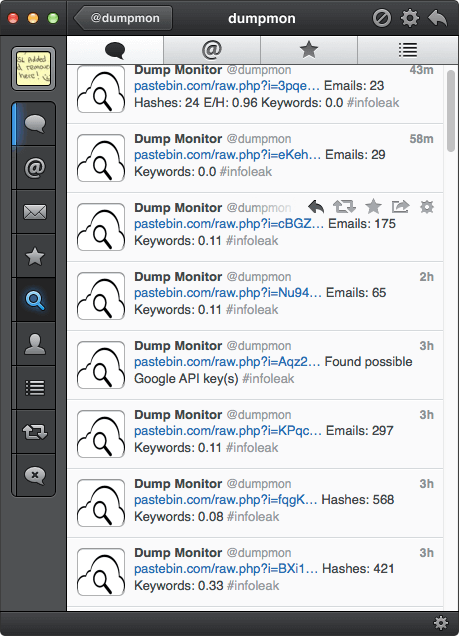Open the Mentions section in the sidebar
The image size is (459, 636).
tap(35, 168)
